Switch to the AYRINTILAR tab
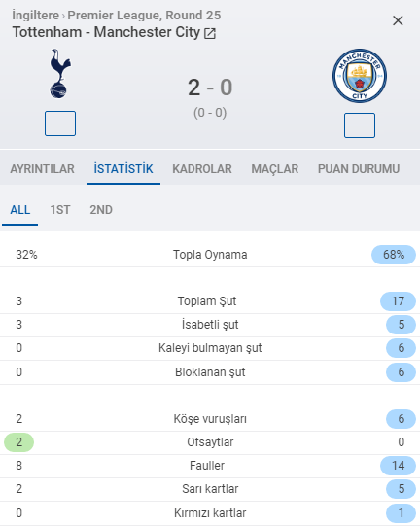420x526 pixels. [x=42, y=169]
